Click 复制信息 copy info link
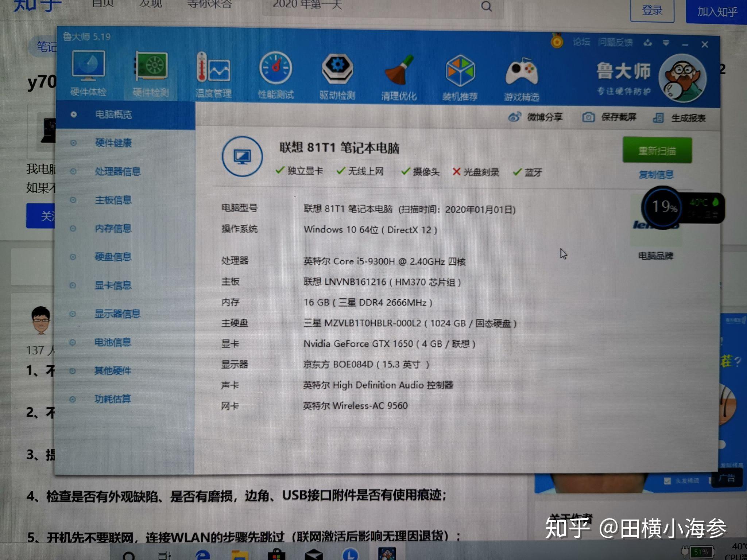Image resolution: width=747 pixels, height=560 pixels. coord(656,175)
